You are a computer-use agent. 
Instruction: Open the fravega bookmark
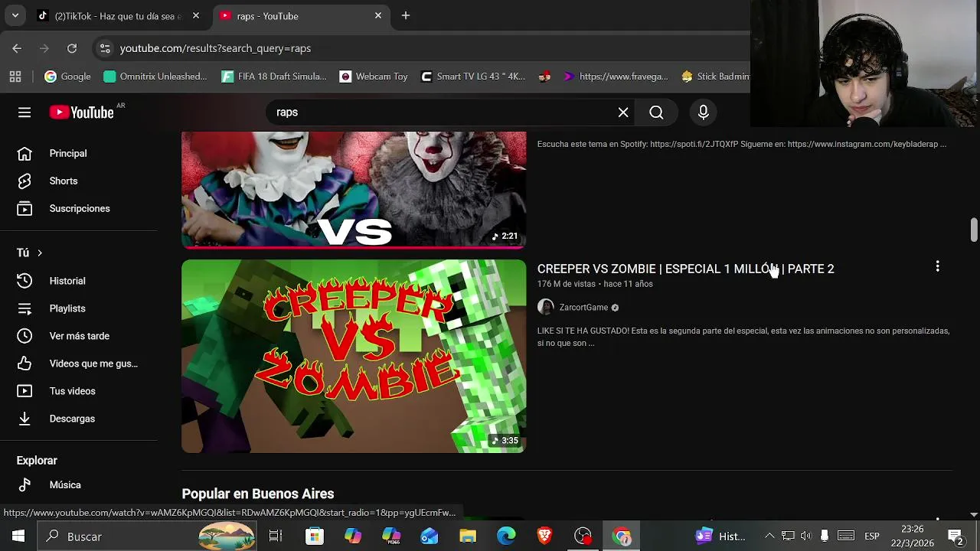(x=616, y=77)
